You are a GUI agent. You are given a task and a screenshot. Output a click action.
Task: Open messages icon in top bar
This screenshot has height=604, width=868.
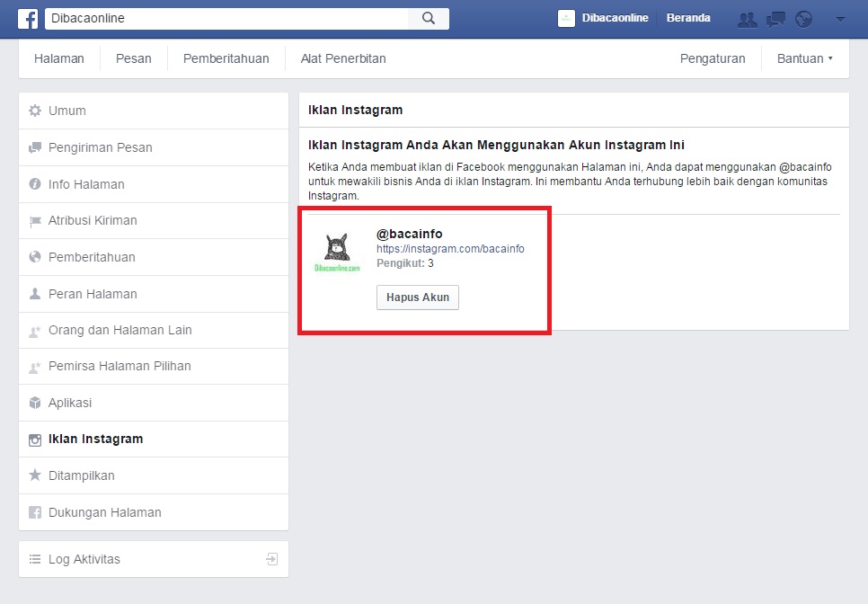tap(775, 20)
